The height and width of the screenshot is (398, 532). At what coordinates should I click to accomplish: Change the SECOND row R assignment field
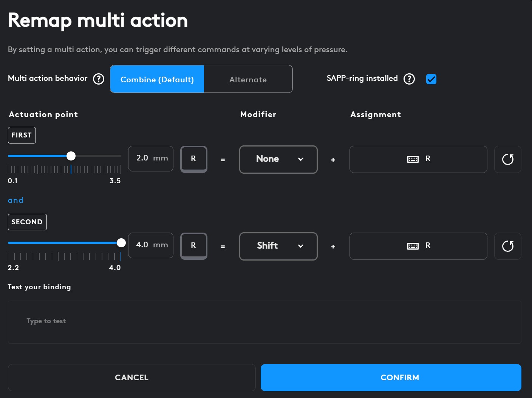(418, 246)
